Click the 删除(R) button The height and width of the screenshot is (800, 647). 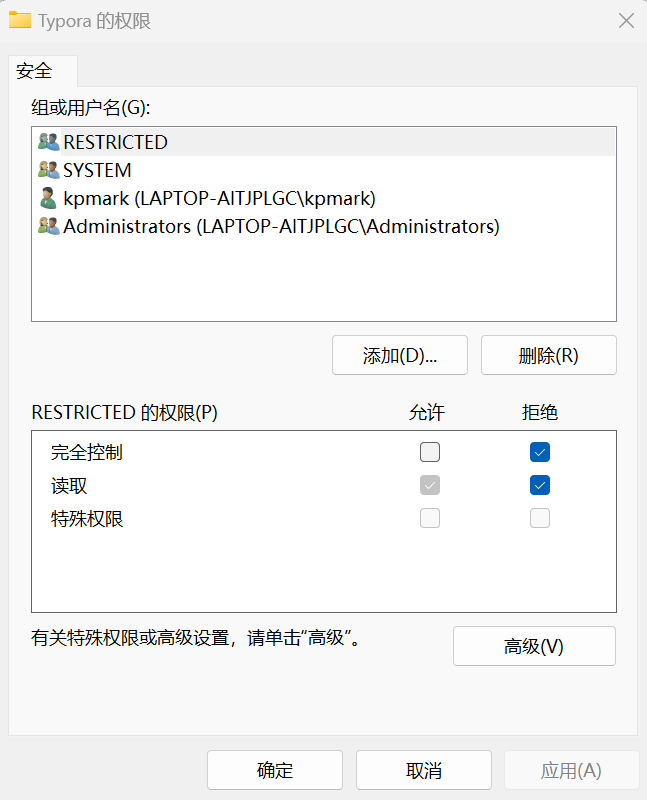point(549,355)
